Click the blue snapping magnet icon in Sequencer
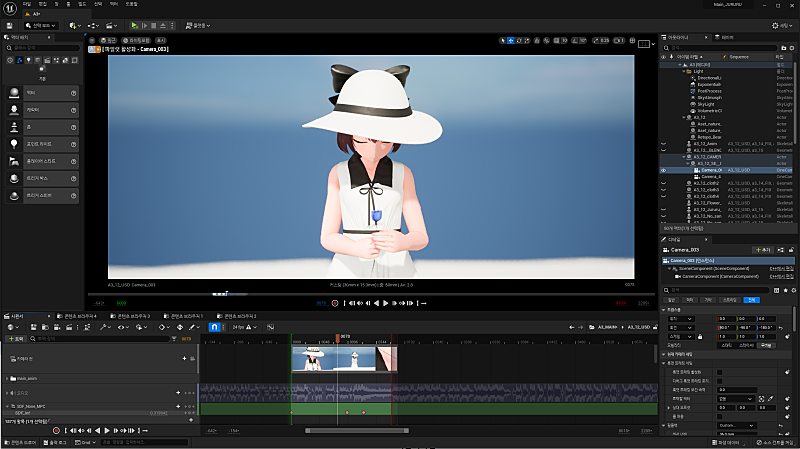The width and height of the screenshot is (800, 449). [x=213, y=326]
